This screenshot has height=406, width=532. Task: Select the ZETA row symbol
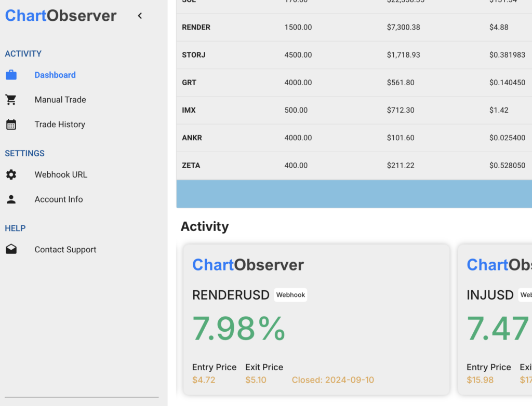tap(191, 166)
